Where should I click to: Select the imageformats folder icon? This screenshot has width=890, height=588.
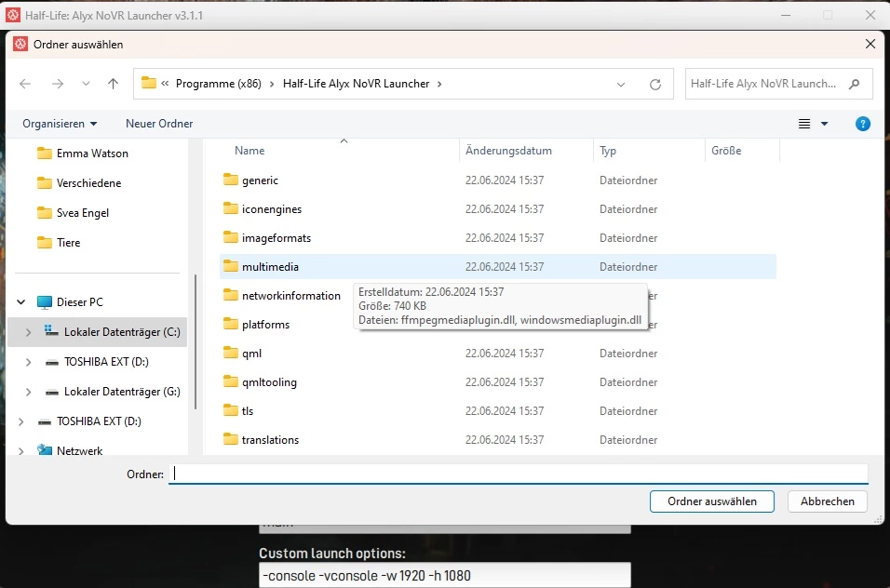[231, 237]
